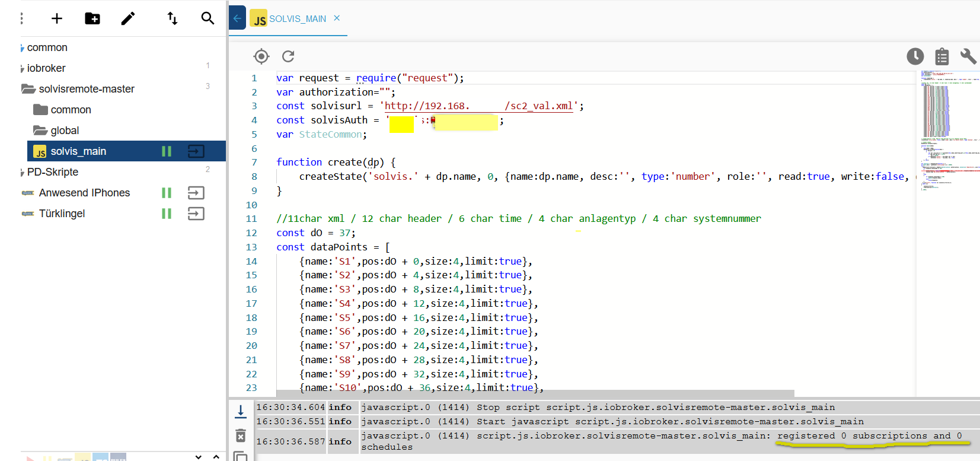Click the require call on line 1
The width and height of the screenshot is (980, 461).
point(376,78)
